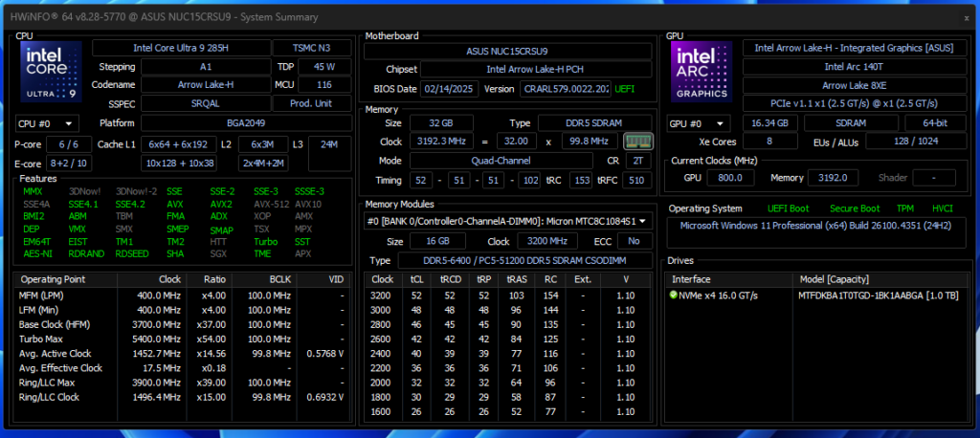Click the Secure Boot status label
This screenshot has width=980, height=438.
pos(855,208)
